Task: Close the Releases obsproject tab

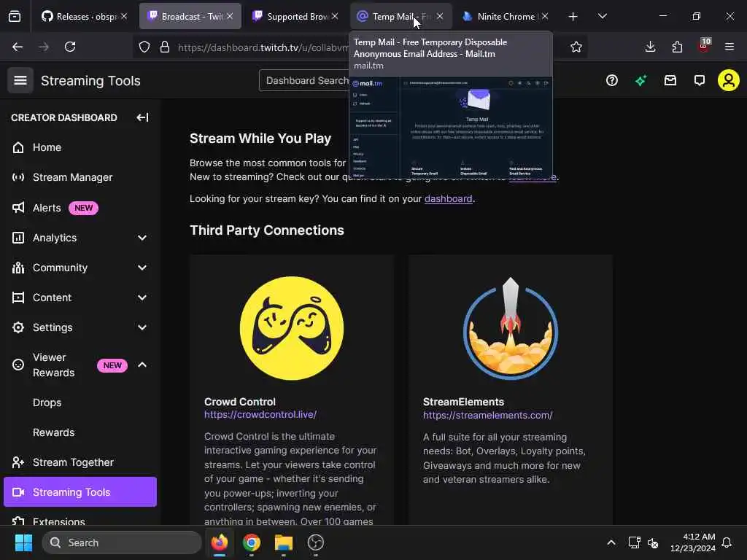Action: pos(124,16)
